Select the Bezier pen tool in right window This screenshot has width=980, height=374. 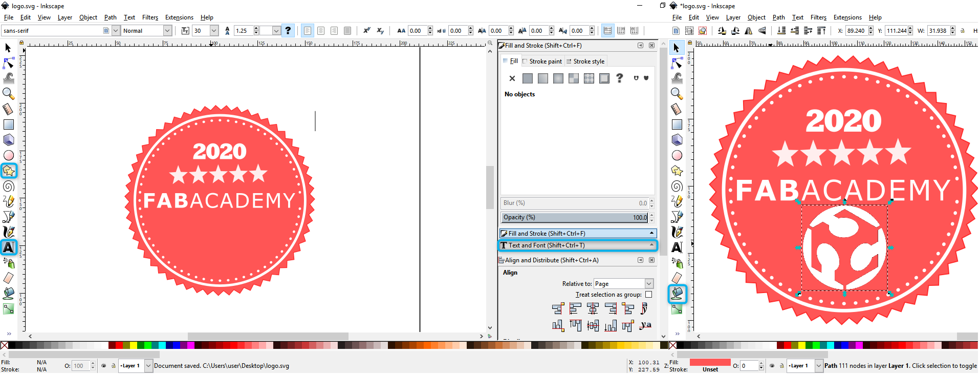(x=677, y=217)
